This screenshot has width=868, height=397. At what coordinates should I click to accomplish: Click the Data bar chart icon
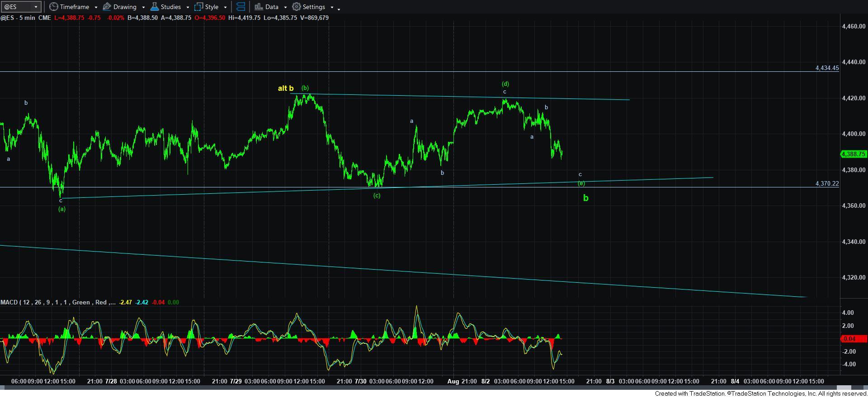click(258, 7)
